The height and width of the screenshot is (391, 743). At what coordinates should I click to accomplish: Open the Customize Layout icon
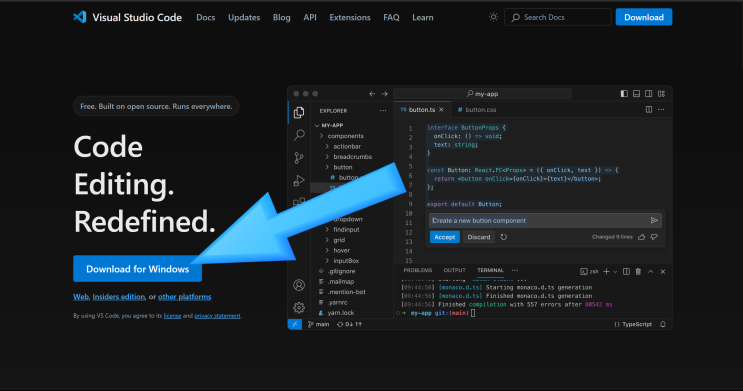tap(661, 94)
